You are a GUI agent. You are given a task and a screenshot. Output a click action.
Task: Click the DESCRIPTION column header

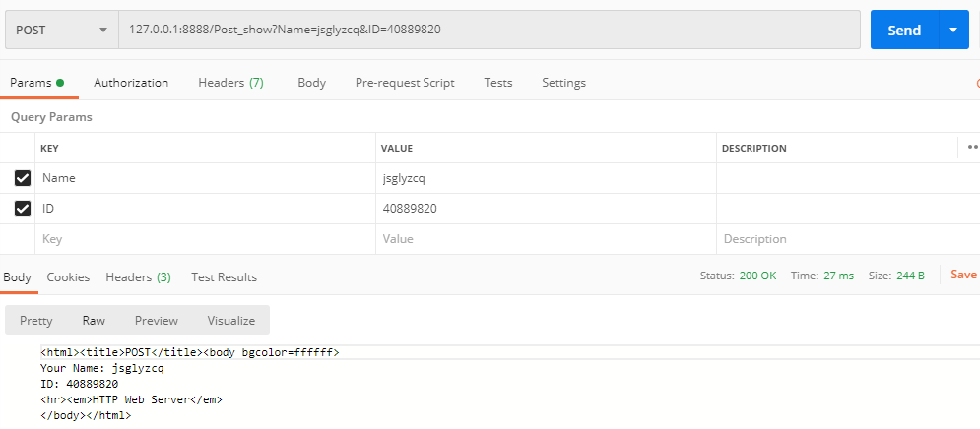pos(753,148)
